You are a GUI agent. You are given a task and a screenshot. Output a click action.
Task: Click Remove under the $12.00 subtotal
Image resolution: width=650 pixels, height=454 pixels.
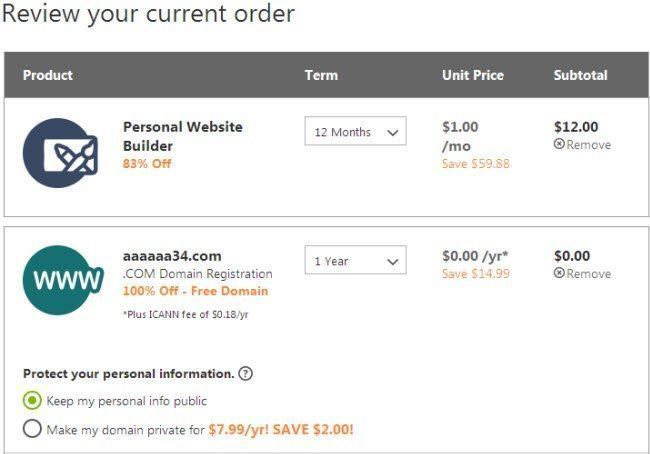589,145
